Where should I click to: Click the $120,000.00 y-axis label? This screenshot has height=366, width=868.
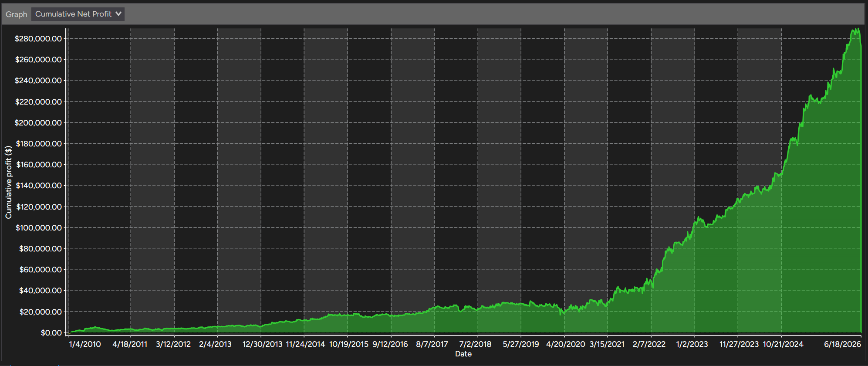click(39, 207)
